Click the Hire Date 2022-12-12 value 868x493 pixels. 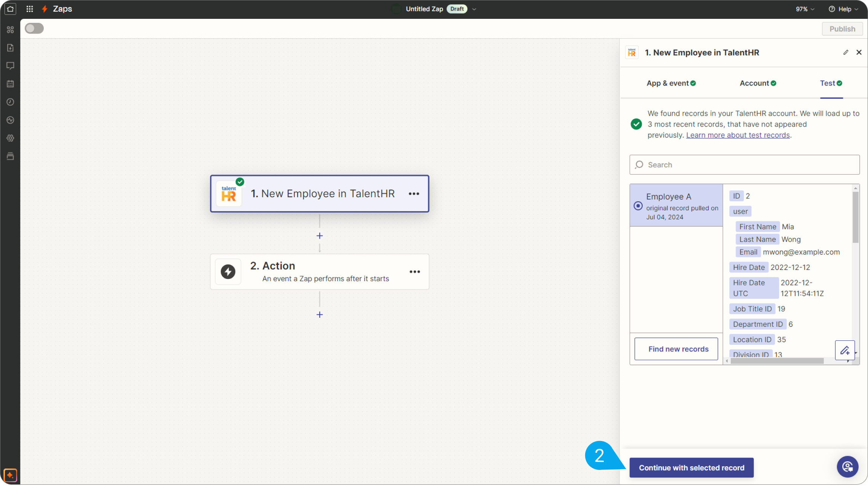(790, 267)
